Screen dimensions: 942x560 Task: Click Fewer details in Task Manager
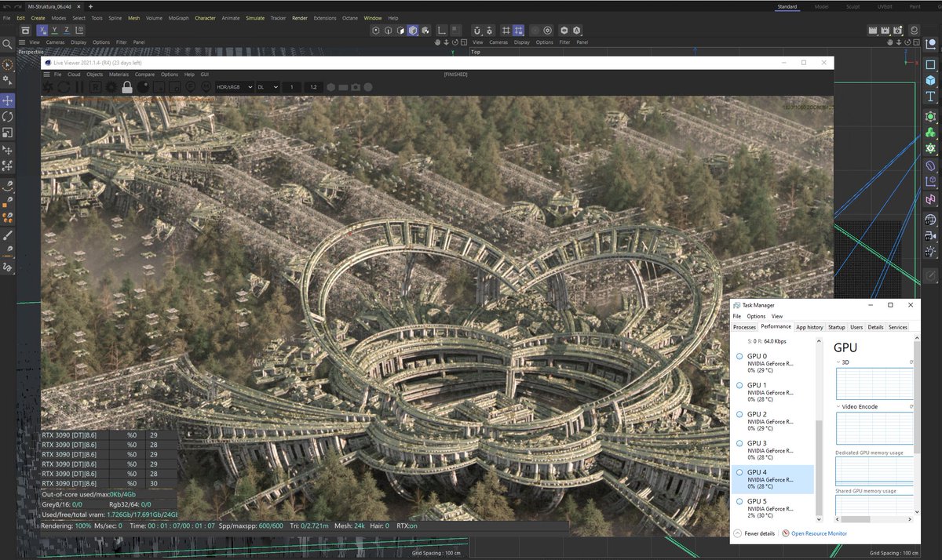755,533
